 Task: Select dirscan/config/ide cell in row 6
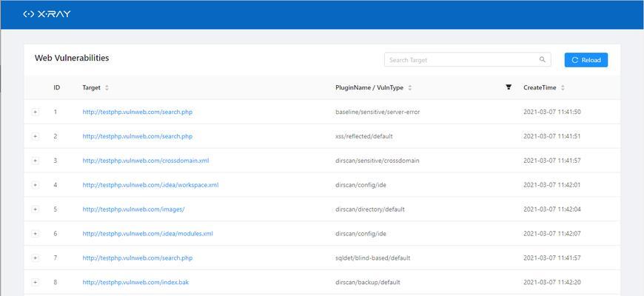[x=360, y=234]
